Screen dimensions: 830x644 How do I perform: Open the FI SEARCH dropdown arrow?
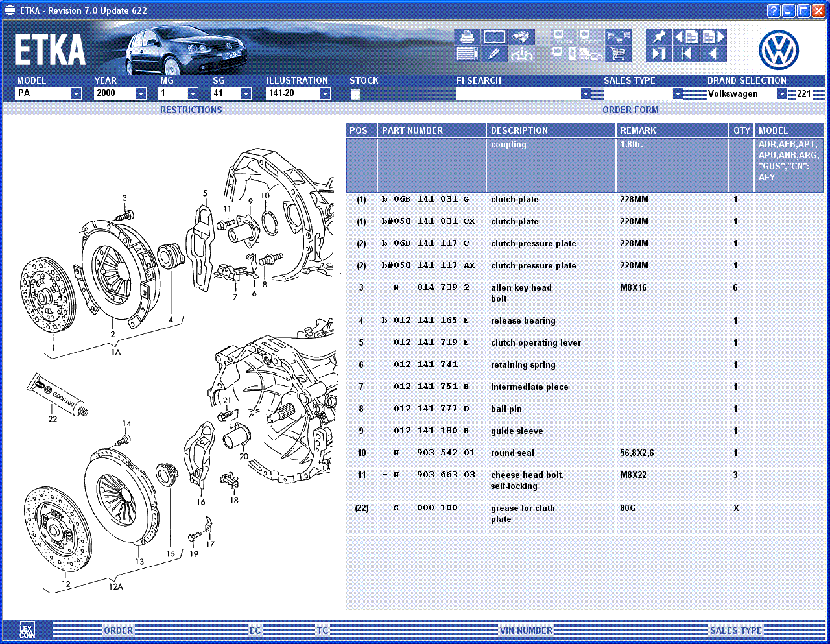[586, 93]
